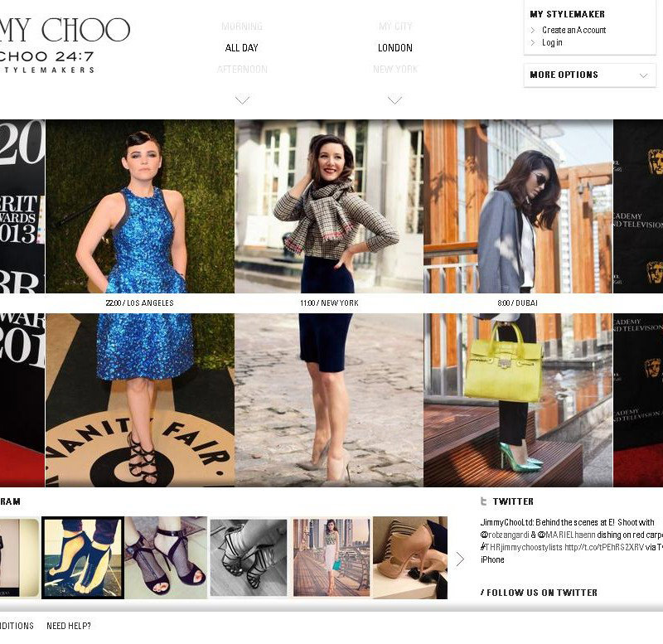Image resolution: width=663 pixels, height=644 pixels.
Task: Expand the More Options dropdown
Action: [x=589, y=75]
